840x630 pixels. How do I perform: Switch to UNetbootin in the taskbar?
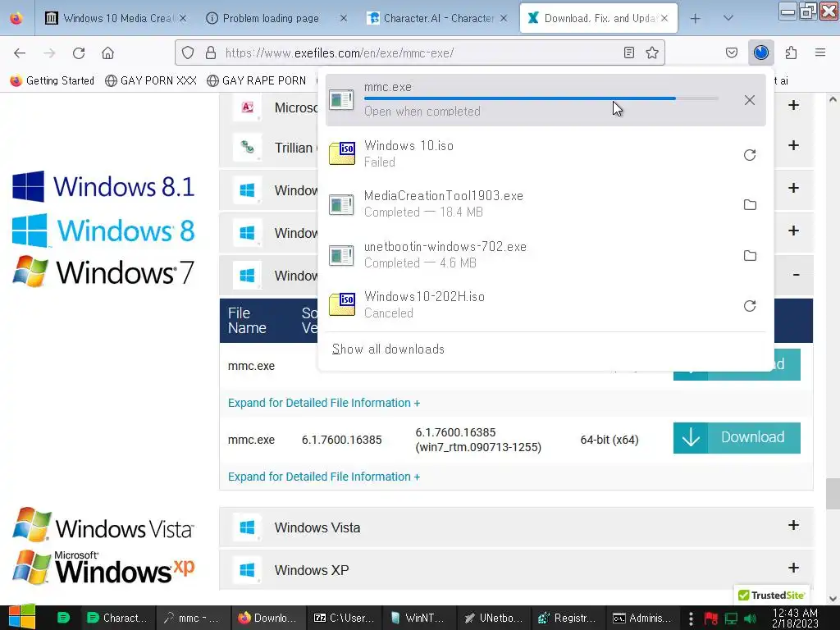click(x=494, y=618)
